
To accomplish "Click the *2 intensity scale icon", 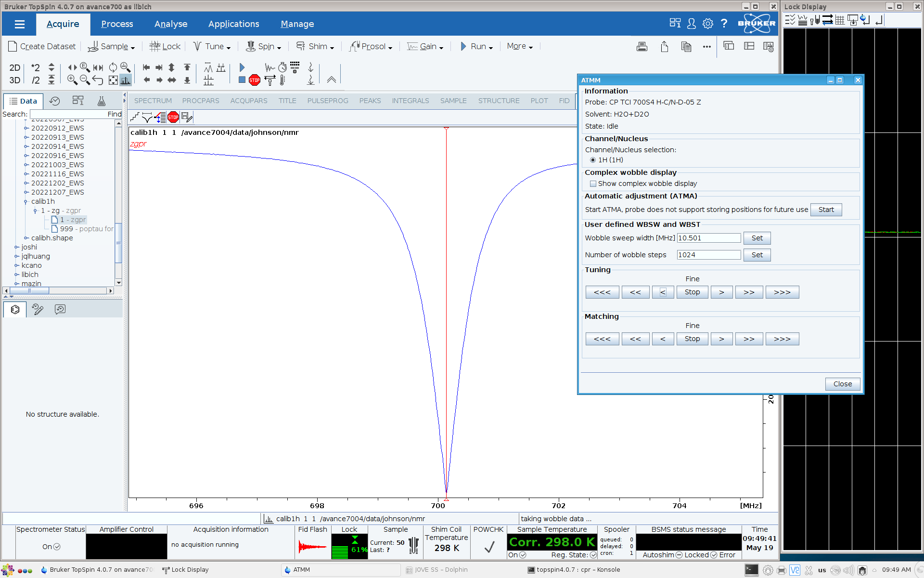I will (x=35, y=67).
